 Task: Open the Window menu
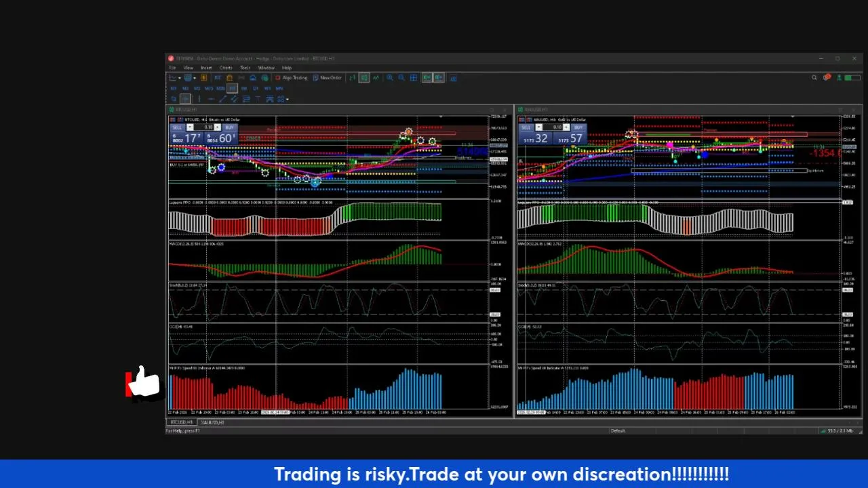(266, 68)
